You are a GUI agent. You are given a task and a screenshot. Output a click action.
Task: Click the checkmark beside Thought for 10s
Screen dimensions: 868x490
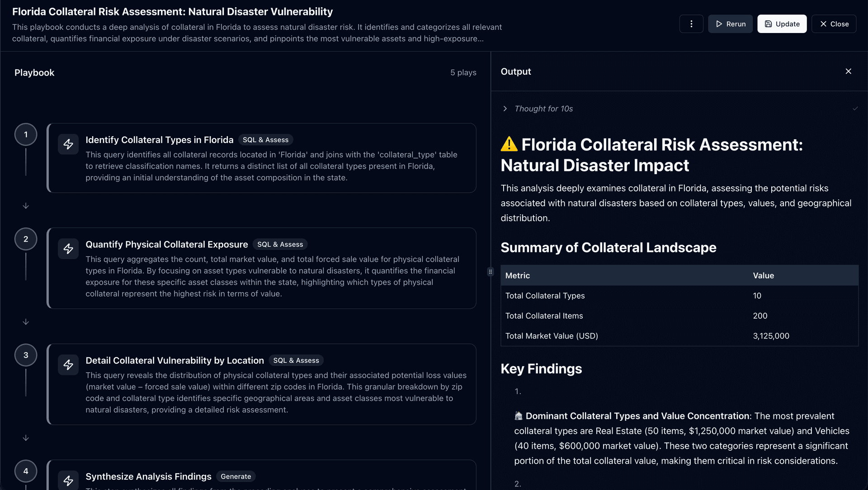tap(855, 109)
